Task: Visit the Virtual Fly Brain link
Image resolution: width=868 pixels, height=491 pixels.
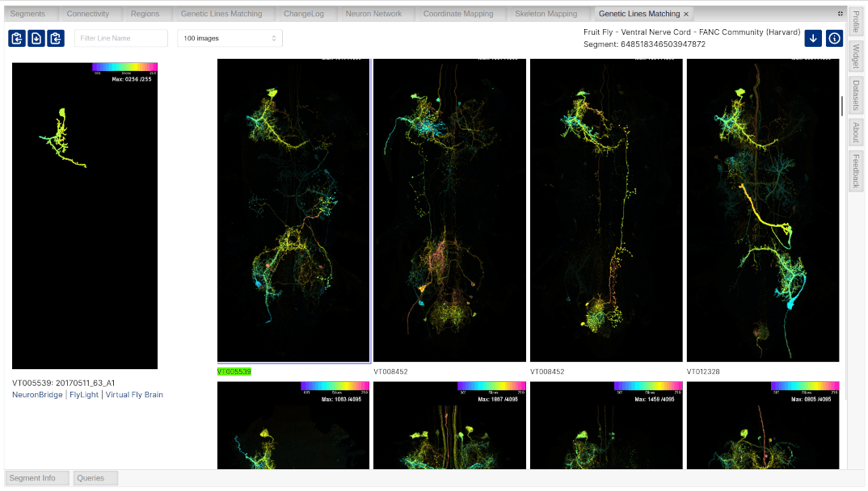Action: tap(134, 394)
